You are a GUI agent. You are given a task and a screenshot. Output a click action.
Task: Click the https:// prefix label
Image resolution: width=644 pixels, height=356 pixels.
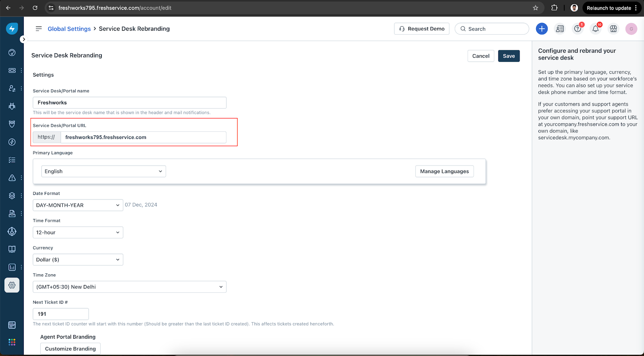pyautogui.click(x=47, y=137)
